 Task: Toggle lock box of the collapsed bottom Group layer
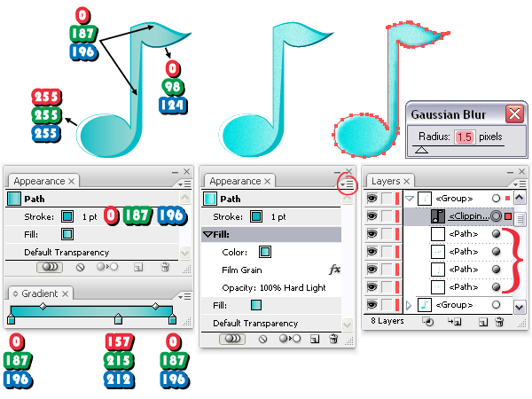coord(387,305)
